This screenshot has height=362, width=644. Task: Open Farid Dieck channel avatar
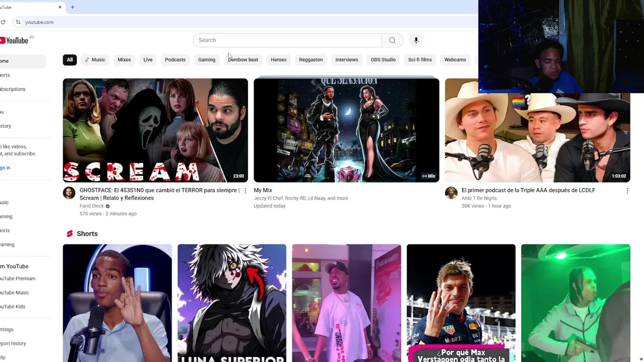coord(69,193)
